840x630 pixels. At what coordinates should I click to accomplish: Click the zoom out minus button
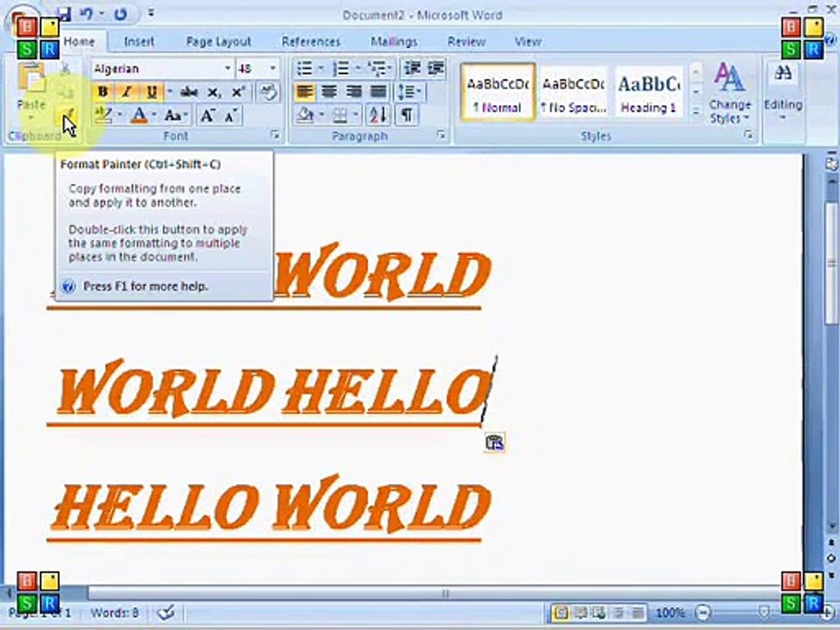703,612
